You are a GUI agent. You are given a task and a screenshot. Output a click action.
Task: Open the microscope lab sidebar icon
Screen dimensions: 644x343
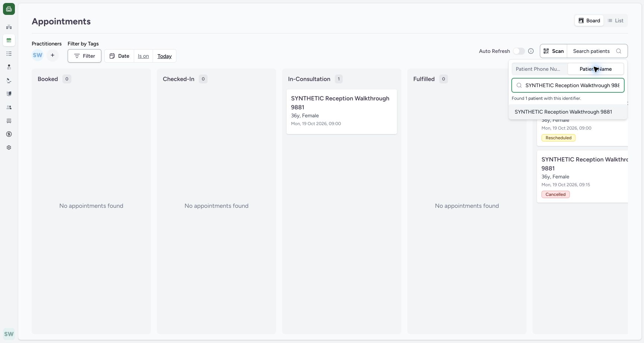pos(9,80)
